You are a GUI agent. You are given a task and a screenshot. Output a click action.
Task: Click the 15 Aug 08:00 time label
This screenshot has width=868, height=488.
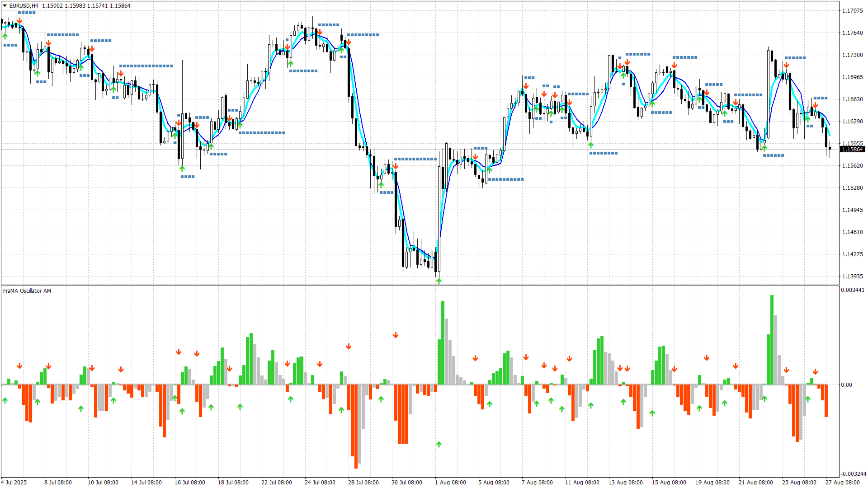pos(669,483)
